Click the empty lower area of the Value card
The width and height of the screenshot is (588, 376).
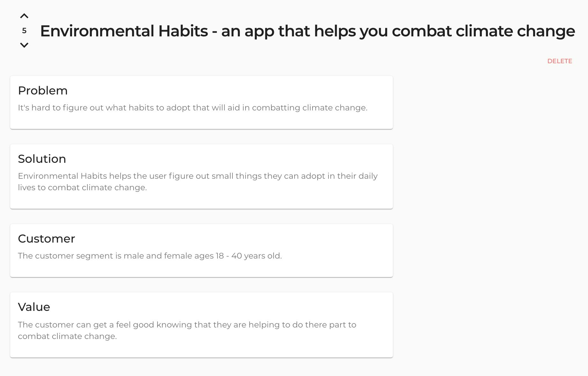[x=202, y=350]
